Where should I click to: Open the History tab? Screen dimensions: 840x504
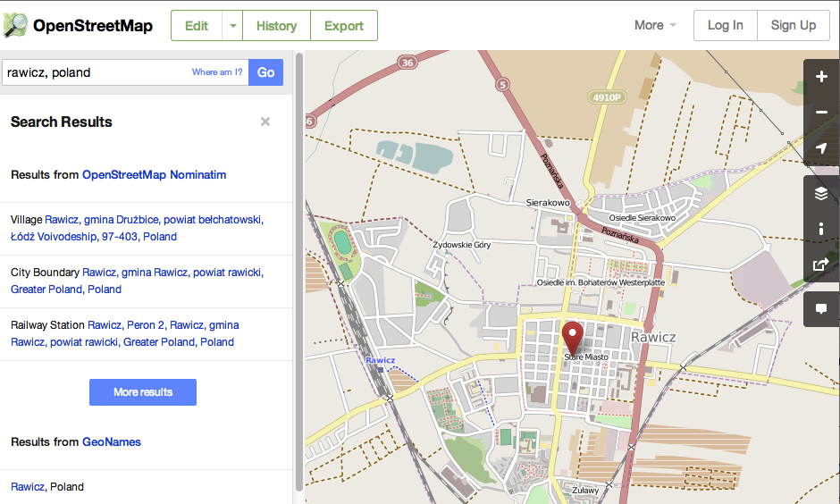click(276, 26)
